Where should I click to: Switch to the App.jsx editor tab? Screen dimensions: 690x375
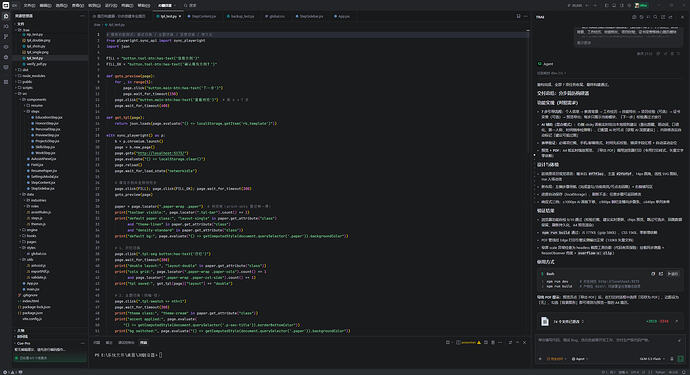(342, 16)
